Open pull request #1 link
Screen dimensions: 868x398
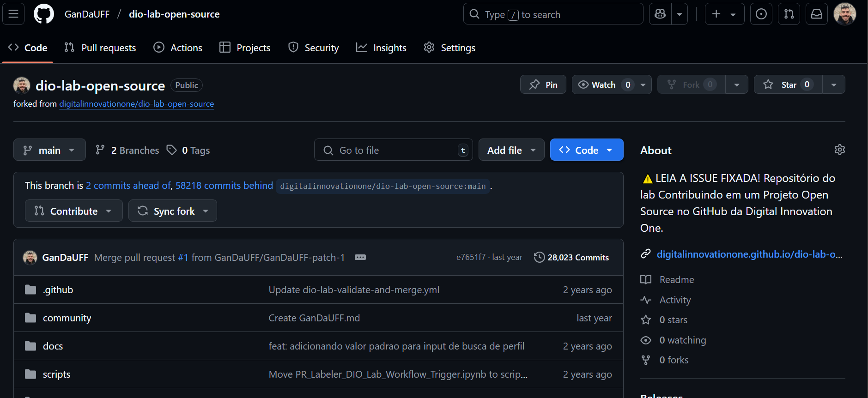click(x=183, y=257)
